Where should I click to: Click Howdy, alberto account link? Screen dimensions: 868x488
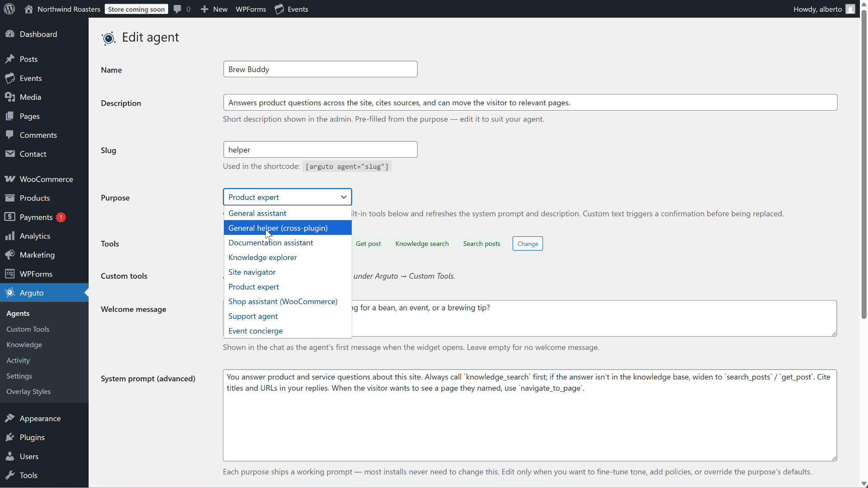[817, 9]
